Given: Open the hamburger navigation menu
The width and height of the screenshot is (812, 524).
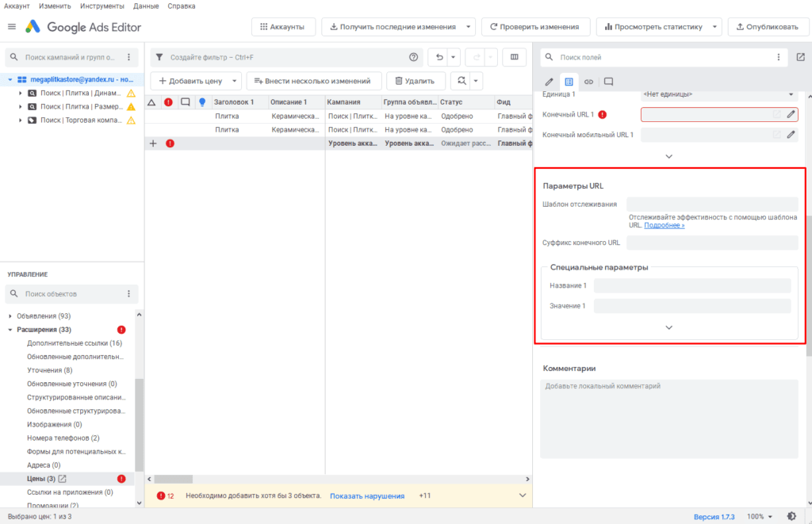Looking at the screenshot, I should [x=11, y=27].
